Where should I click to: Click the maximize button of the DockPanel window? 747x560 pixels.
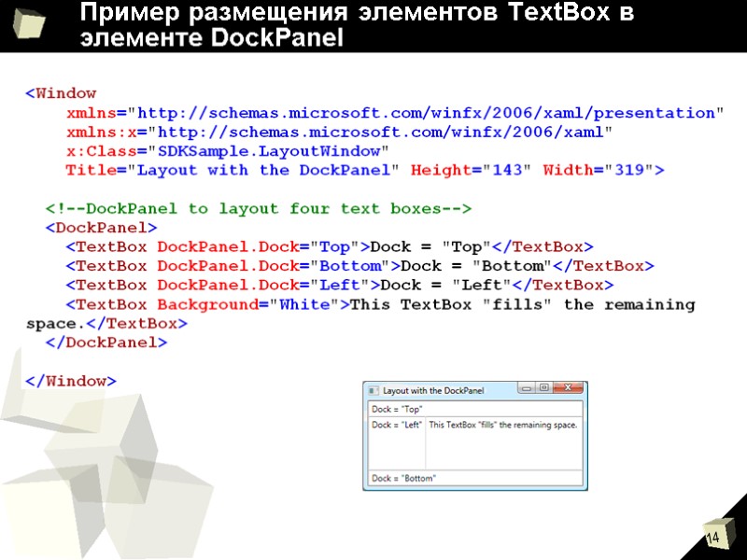(x=544, y=386)
